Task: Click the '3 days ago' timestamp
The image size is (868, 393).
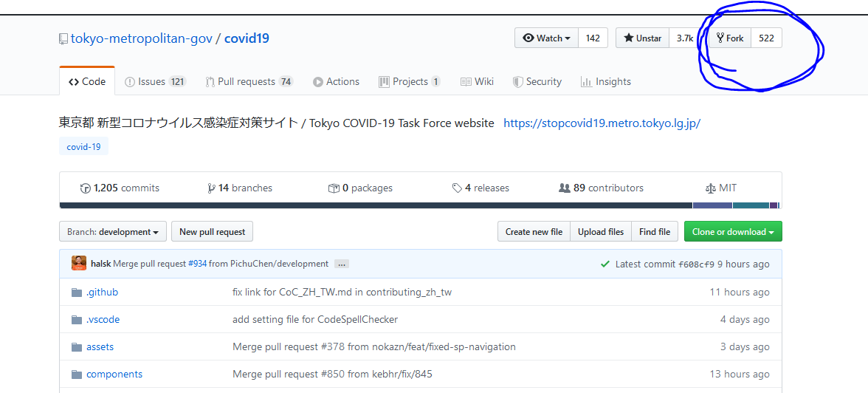Action: pyautogui.click(x=745, y=346)
